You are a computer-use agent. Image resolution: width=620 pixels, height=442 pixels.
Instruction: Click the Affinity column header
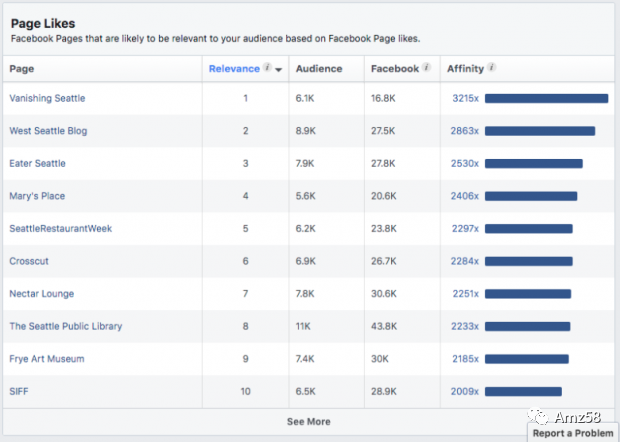pos(465,69)
